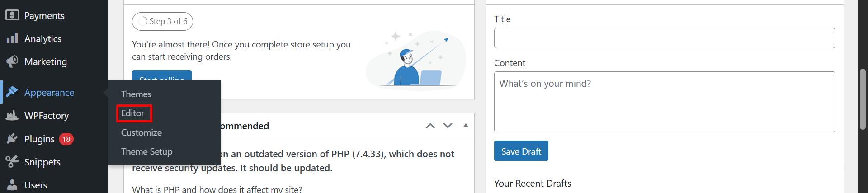The width and height of the screenshot is (868, 193).
Task: Click the Appearance paintbrush icon
Action: [x=12, y=92]
